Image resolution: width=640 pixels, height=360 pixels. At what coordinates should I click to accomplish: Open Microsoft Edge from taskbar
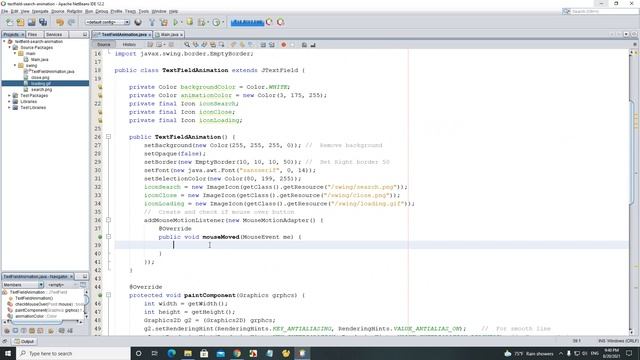(171, 353)
